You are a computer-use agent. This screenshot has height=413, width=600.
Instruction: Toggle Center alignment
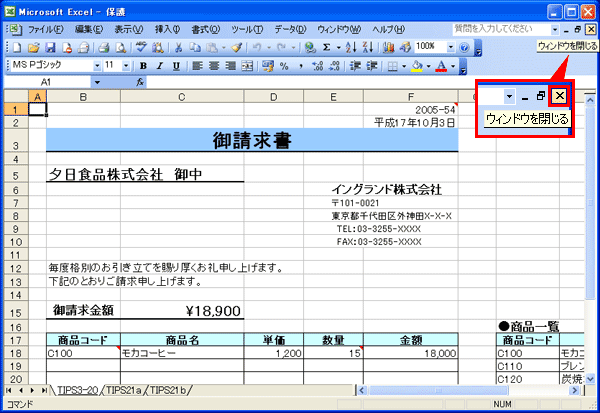click(214, 66)
